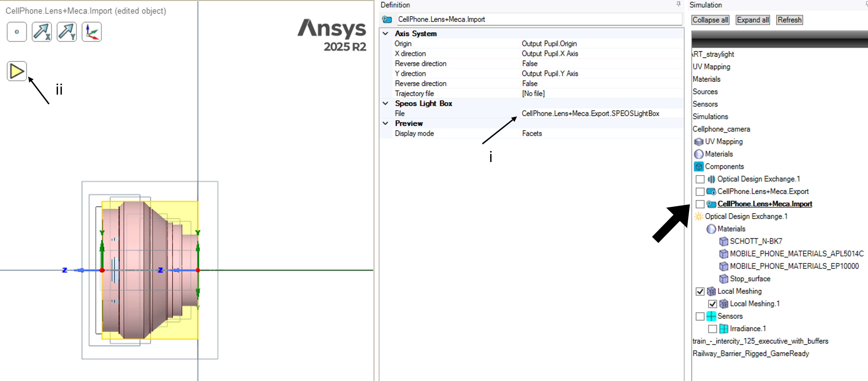Collapse the Preview section
The image size is (868, 381).
[385, 124]
